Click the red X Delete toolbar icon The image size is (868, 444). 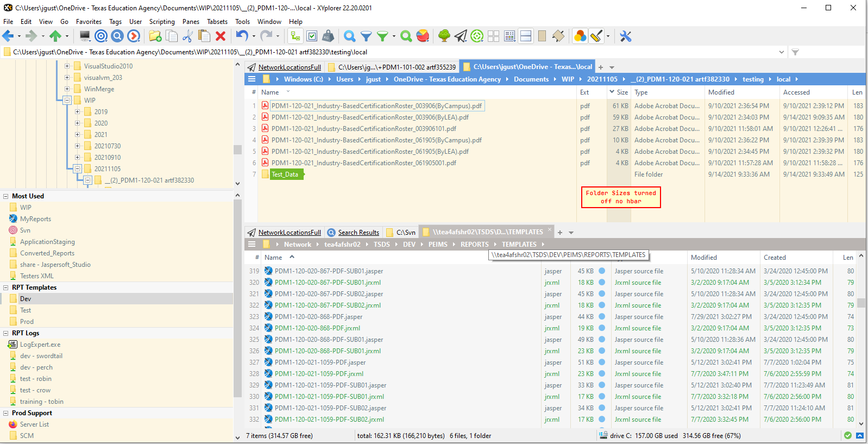(x=221, y=36)
